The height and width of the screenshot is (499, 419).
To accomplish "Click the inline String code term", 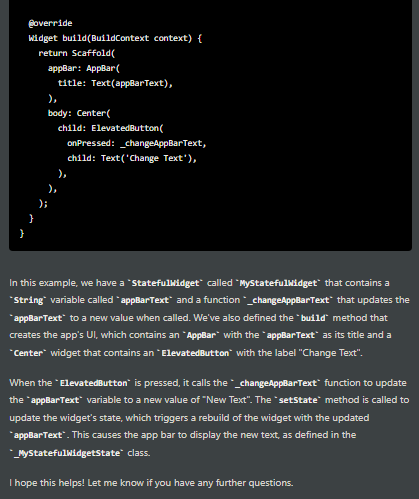I will coord(28,300).
